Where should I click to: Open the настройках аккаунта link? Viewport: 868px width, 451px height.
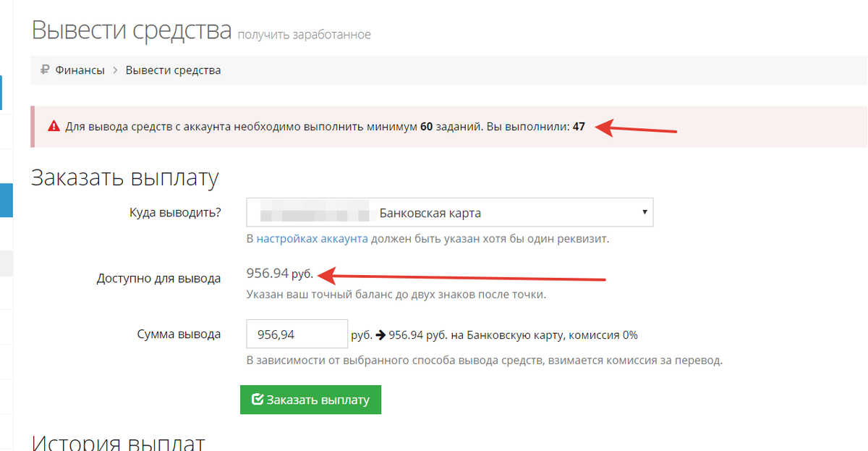click(312, 238)
